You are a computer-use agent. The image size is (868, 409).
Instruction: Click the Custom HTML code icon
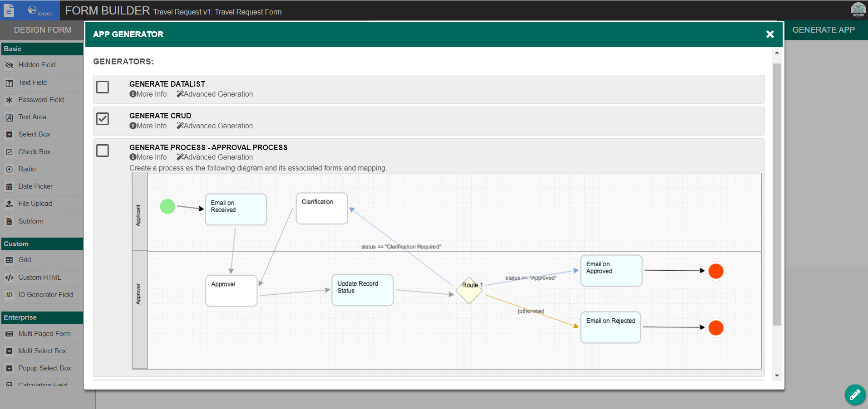pos(9,278)
